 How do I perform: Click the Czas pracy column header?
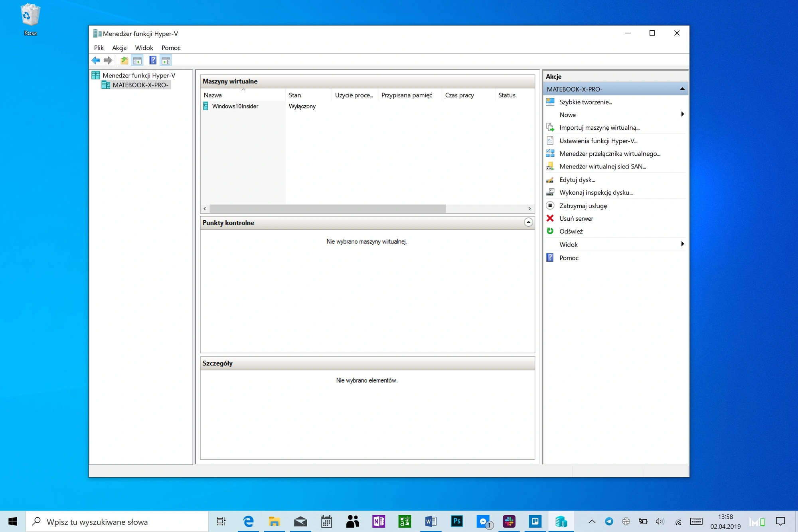[x=468, y=95]
